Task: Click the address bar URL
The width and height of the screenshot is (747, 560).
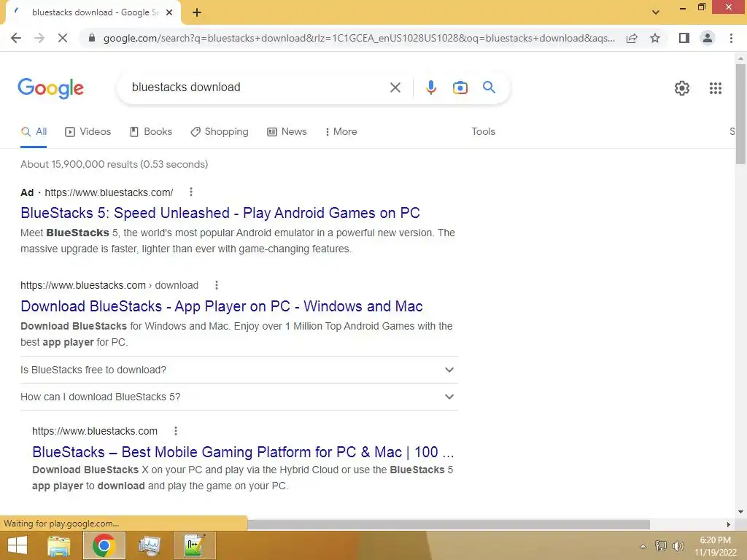Action: point(359,38)
